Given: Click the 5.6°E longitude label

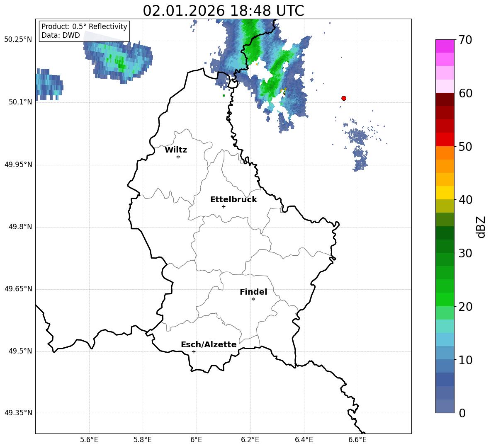Looking at the screenshot, I should click(89, 440).
